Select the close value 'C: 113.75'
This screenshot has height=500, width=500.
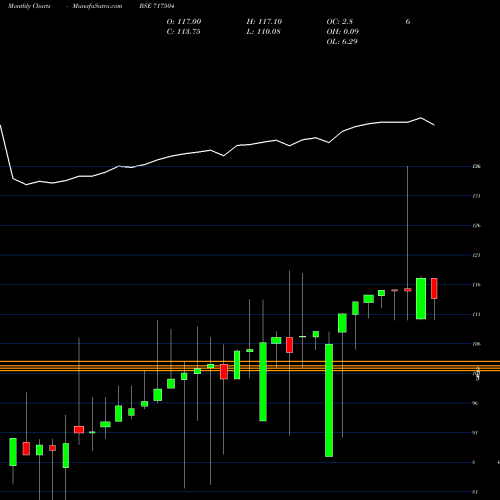coord(183,32)
